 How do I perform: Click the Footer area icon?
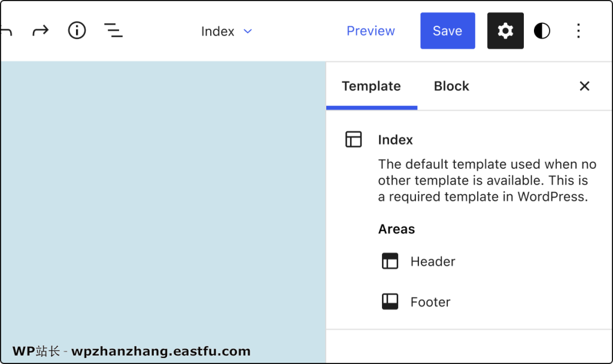[x=390, y=302]
